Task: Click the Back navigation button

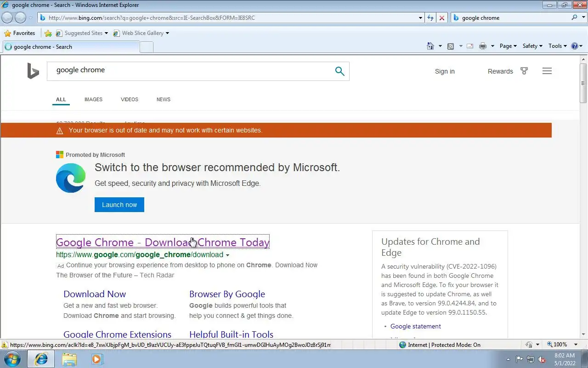Action: tap(7, 17)
